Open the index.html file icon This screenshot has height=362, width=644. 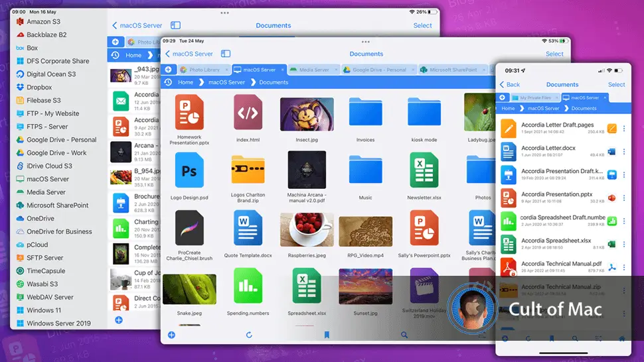click(x=248, y=114)
